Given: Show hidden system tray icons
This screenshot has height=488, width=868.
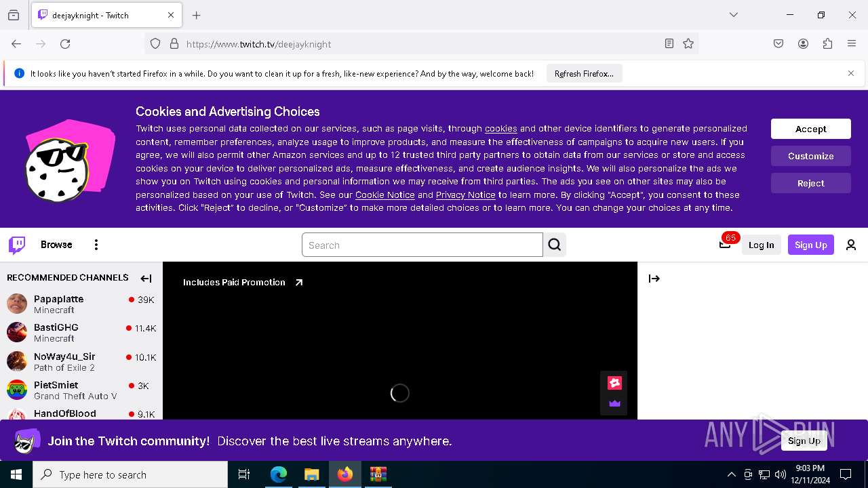Looking at the screenshot, I should click(731, 474).
